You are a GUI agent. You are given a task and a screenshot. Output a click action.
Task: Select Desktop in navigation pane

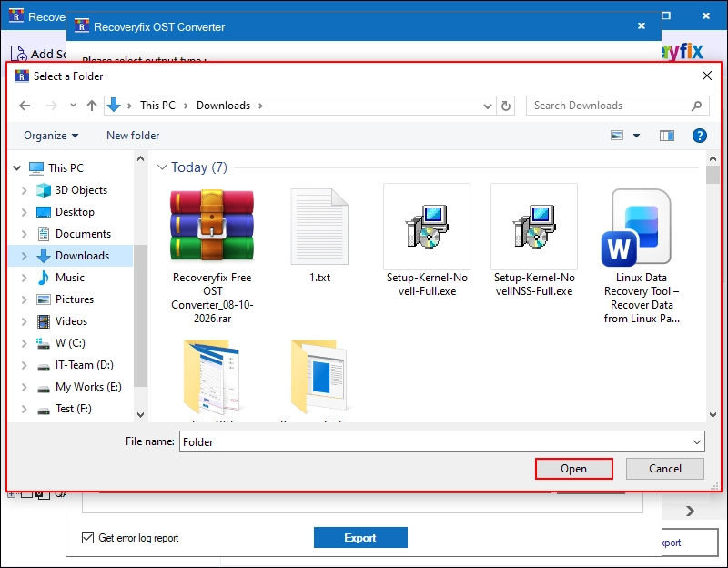tap(75, 212)
